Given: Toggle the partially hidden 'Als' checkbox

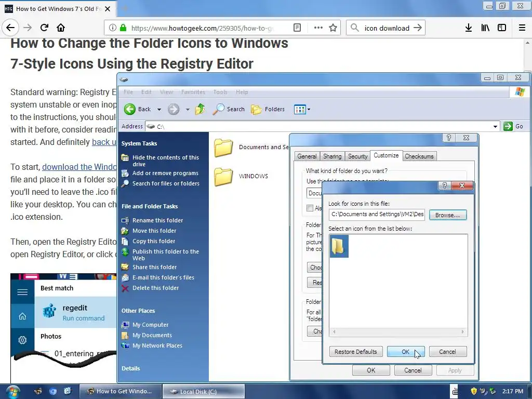Looking at the screenshot, I should coord(310,208).
